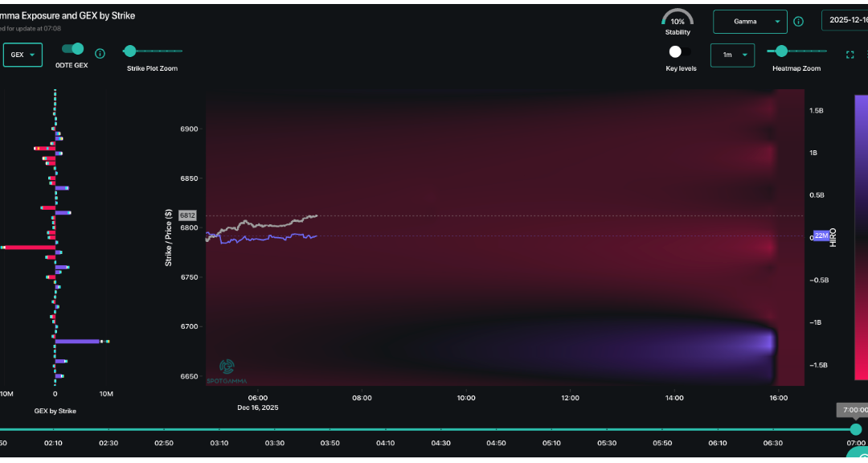This screenshot has height=463, width=868.
Task: Click the Gamma Exposure and GEX by Strike title
Action: [x=68, y=14]
